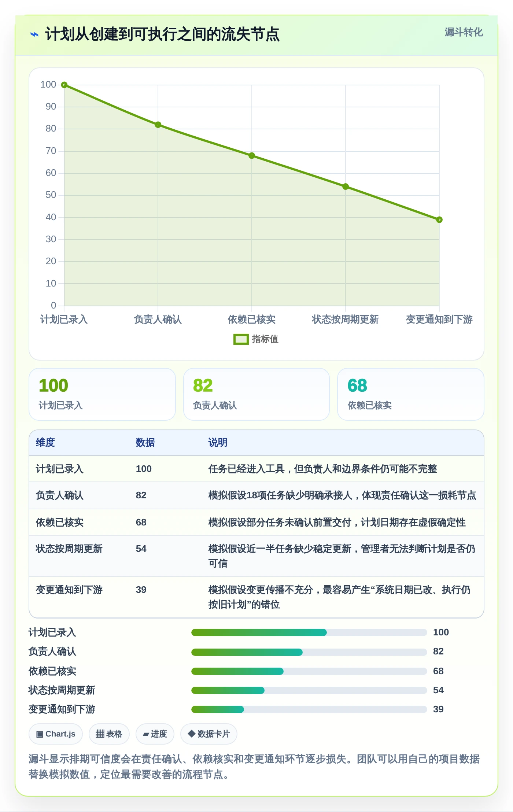The image size is (513, 812).
Task: Click the title 计划从创建到可执行之间的流失节点
Action: click(162, 34)
